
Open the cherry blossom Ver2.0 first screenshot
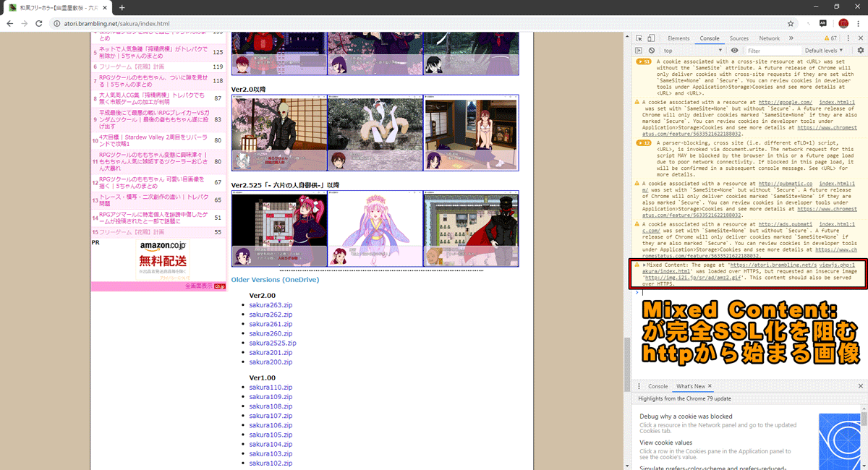point(279,132)
